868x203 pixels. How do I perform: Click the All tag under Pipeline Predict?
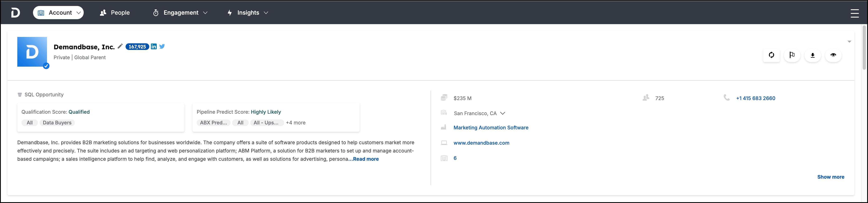click(x=240, y=123)
